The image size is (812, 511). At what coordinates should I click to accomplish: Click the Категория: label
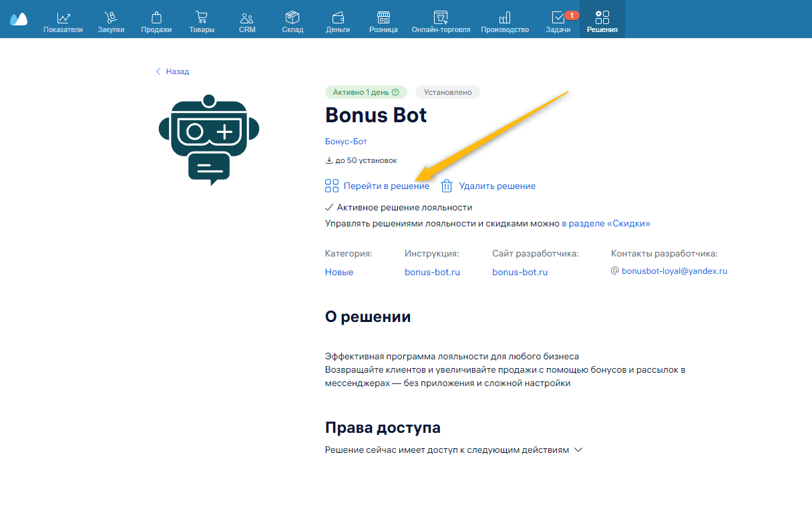point(349,254)
